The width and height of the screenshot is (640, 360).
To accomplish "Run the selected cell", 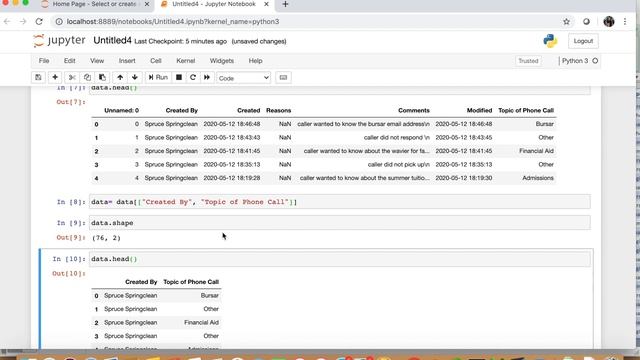I will click(158, 78).
